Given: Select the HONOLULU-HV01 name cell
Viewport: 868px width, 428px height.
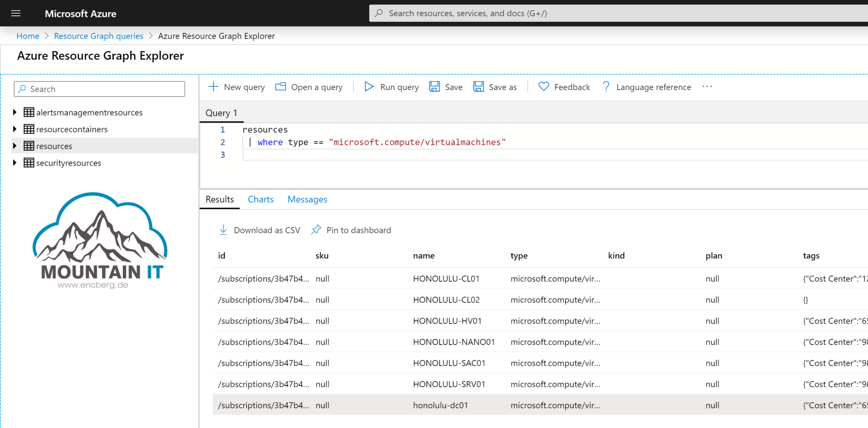Looking at the screenshot, I should pyautogui.click(x=447, y=321).
